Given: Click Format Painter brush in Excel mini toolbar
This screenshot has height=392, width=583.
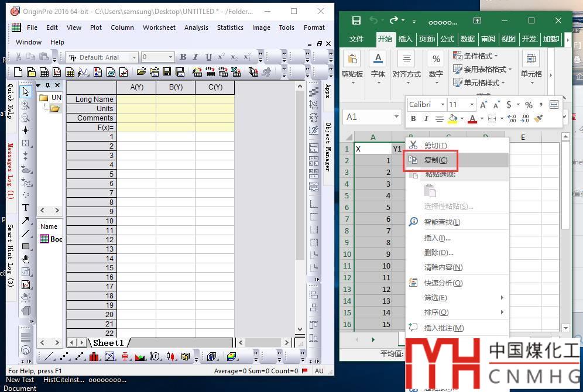Looking at the screenshot, I should [538, 119].
